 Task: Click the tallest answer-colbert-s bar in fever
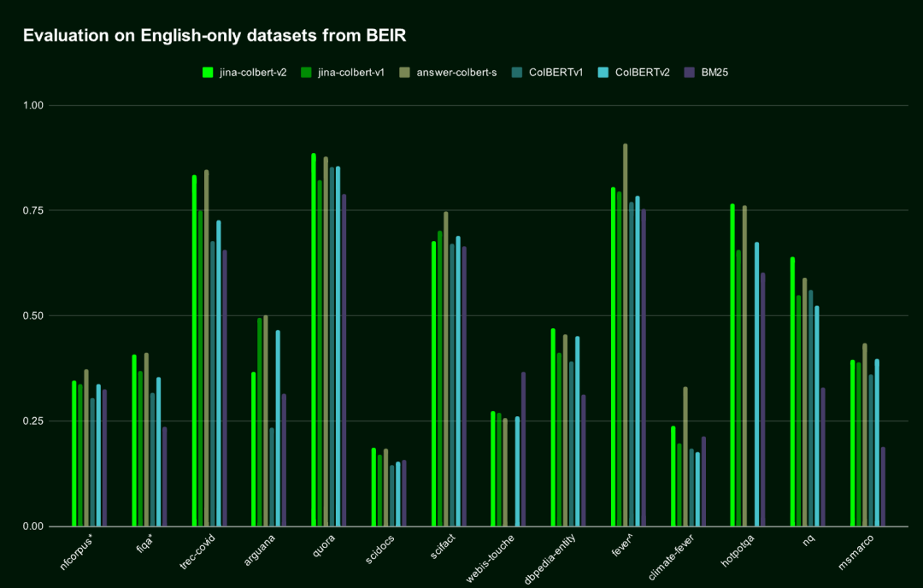tap(626, 335)
